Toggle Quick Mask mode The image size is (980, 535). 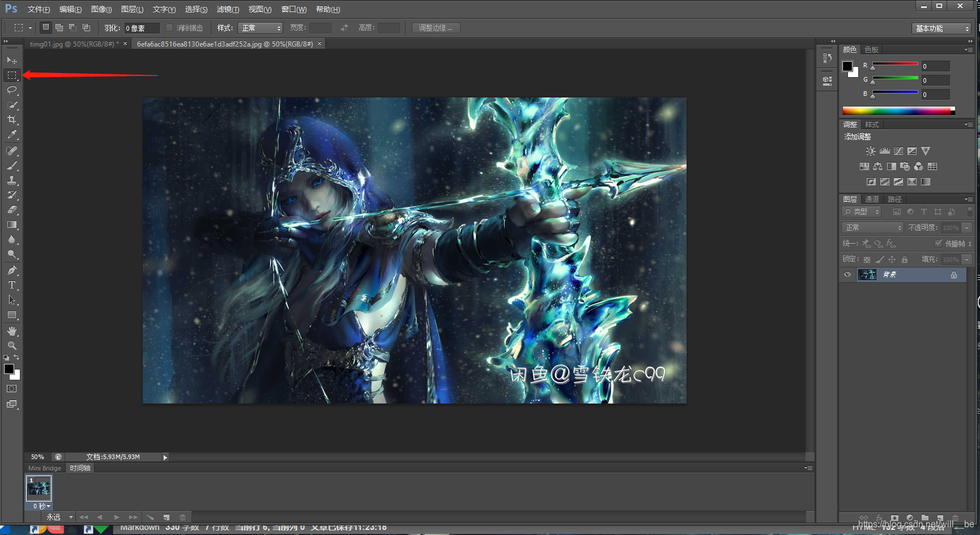point(12,389)
